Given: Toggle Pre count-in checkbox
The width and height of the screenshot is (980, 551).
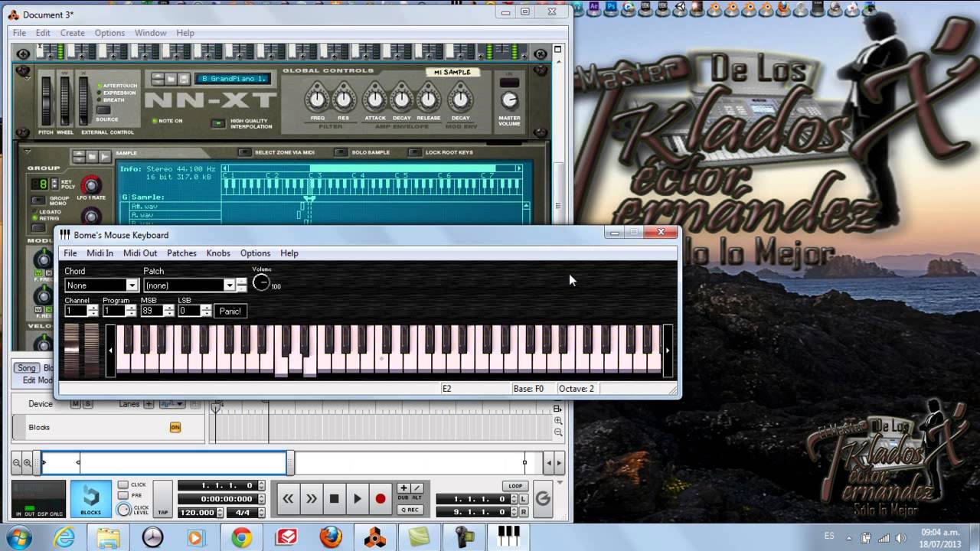Looking at the screenshot, I should 122,496.
